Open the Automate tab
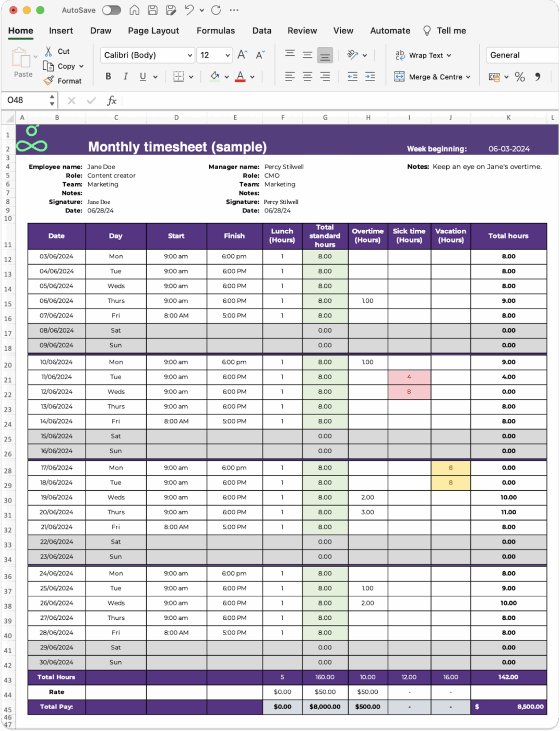 click(390, 31)
